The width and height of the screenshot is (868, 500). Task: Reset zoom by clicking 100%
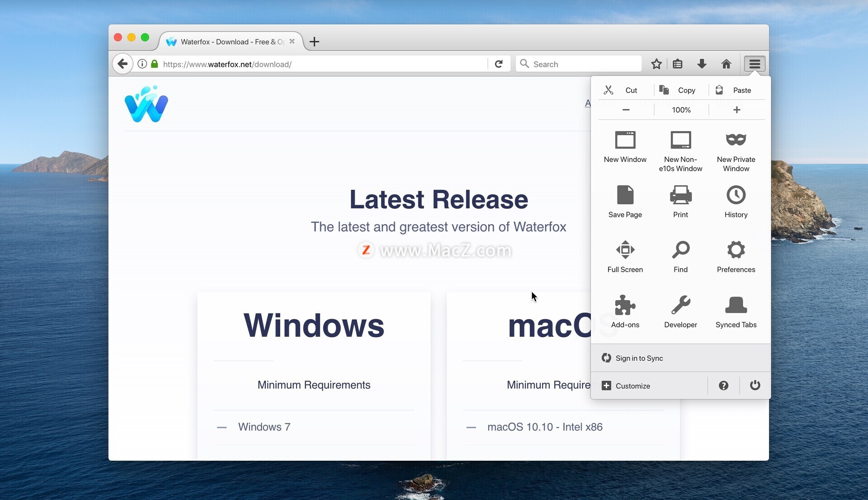coord(681,110)
